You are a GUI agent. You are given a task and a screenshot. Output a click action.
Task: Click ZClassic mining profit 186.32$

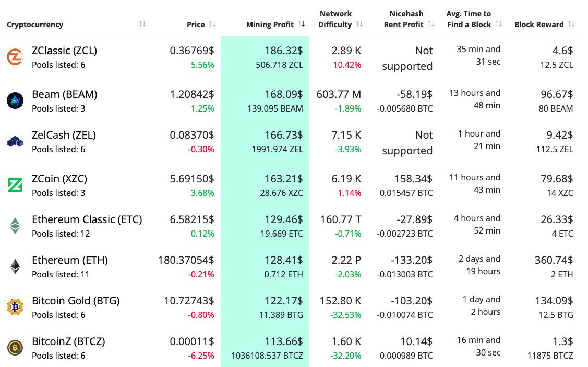click(x=283, y=51)
